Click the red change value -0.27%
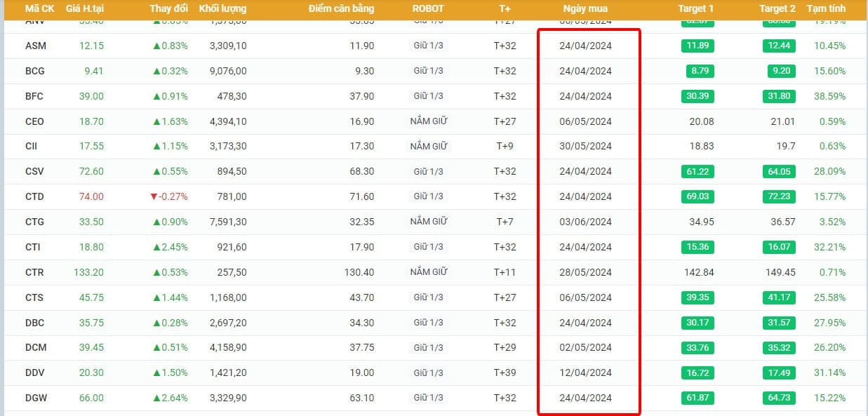Image resolution: width=868 pixels, height=416 pixels. [169, 196]
